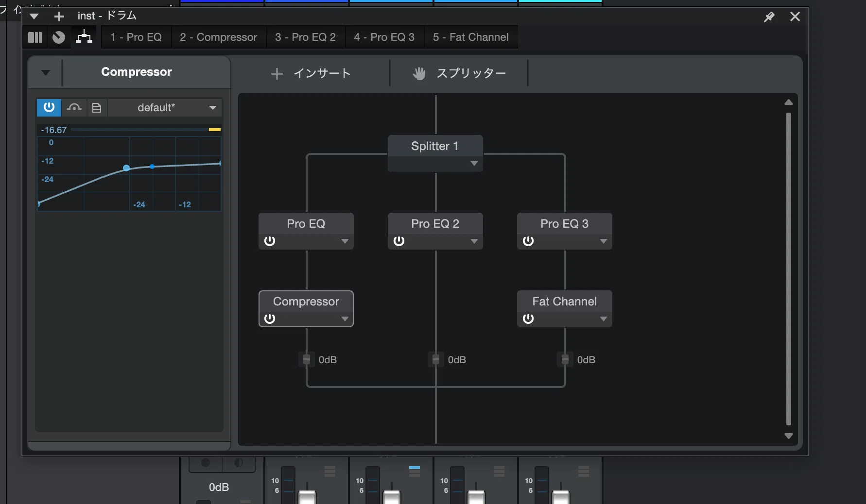Viewport: 866px width, 504px height.
Task: Click the routing view vertical scrollbar
Action: pyautogui.click(x=789, y=269)
